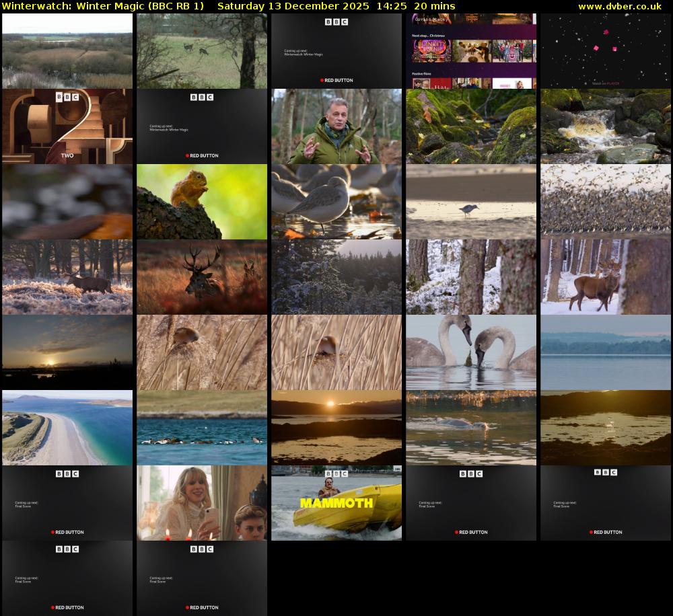This screenshot has width=673, height=616.
Task: Click the BBC logo in the BBC Two ident
Action: tap(67, 98)
